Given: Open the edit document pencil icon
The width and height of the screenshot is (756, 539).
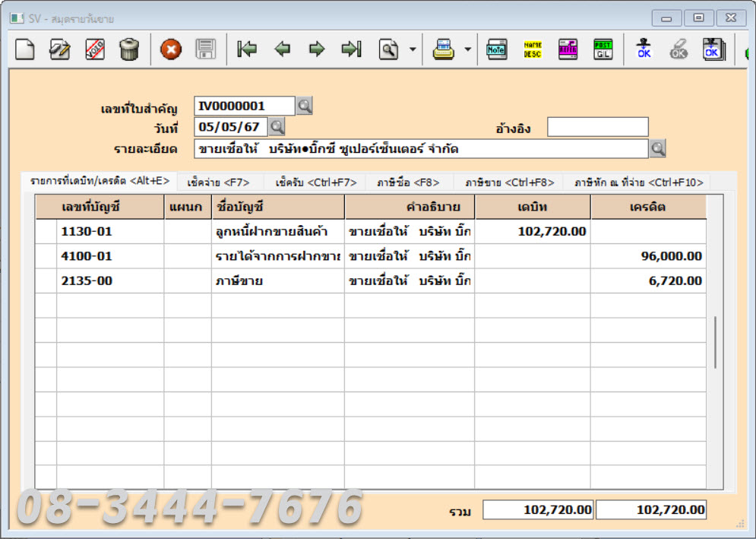Looking at the screenshot, I should pos(60,49).
